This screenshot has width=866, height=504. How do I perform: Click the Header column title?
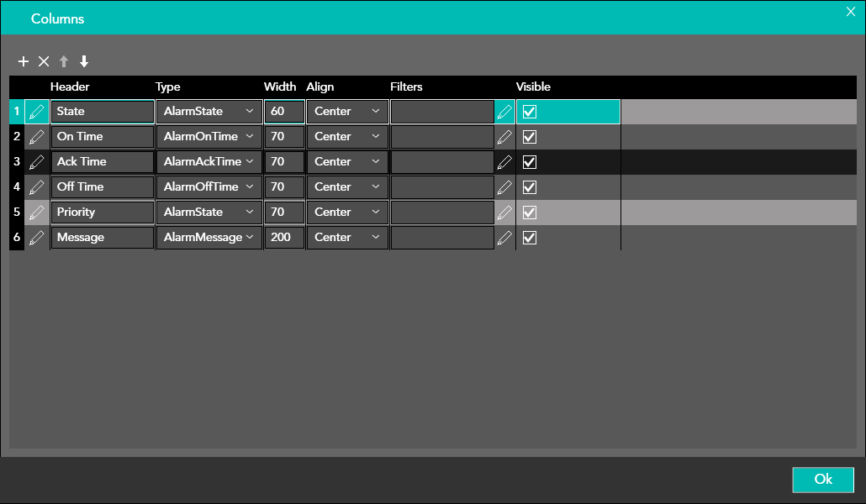[x=70, y=87]
